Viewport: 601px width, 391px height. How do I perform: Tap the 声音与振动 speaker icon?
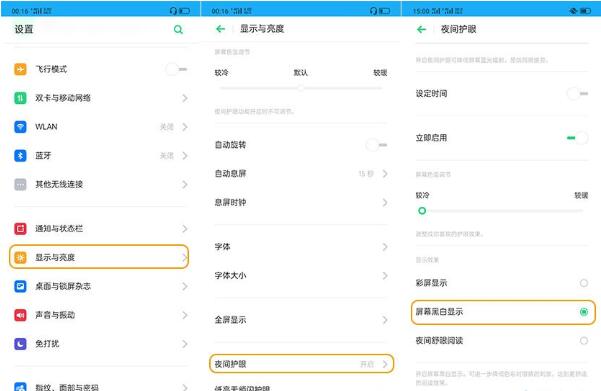coord(20,315)
